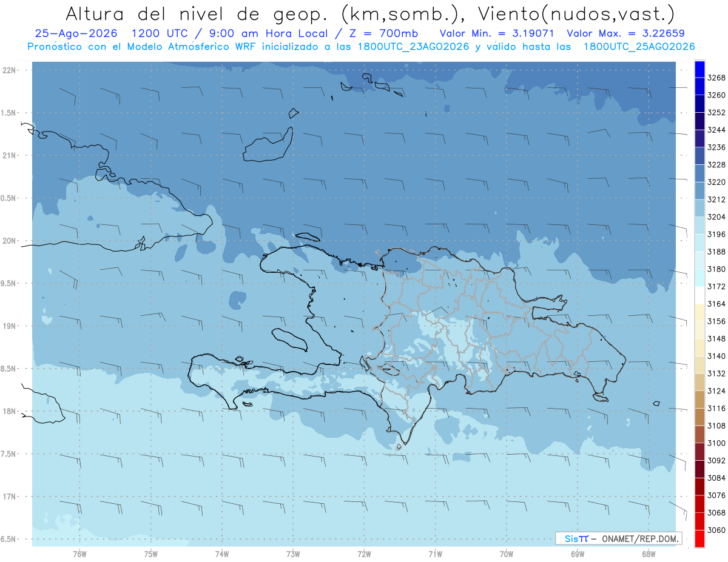
Task: Click the legend value '3220'
Action: [716, 182]
